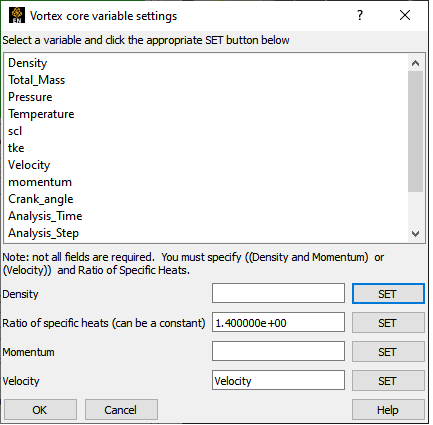Click SET button for Density
This screenshot has height=425, width=433.
388,294
